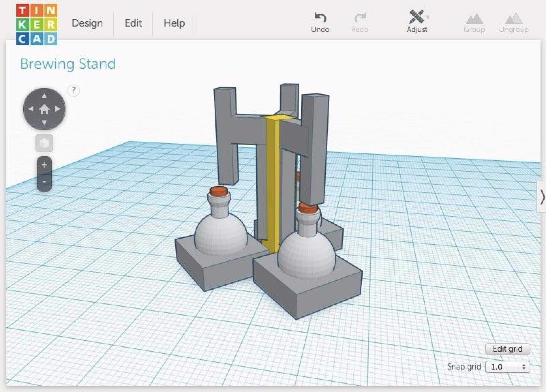The image size is (546, 392).
Task: Open the Adjust tool menu
Action: pos(417,21)
